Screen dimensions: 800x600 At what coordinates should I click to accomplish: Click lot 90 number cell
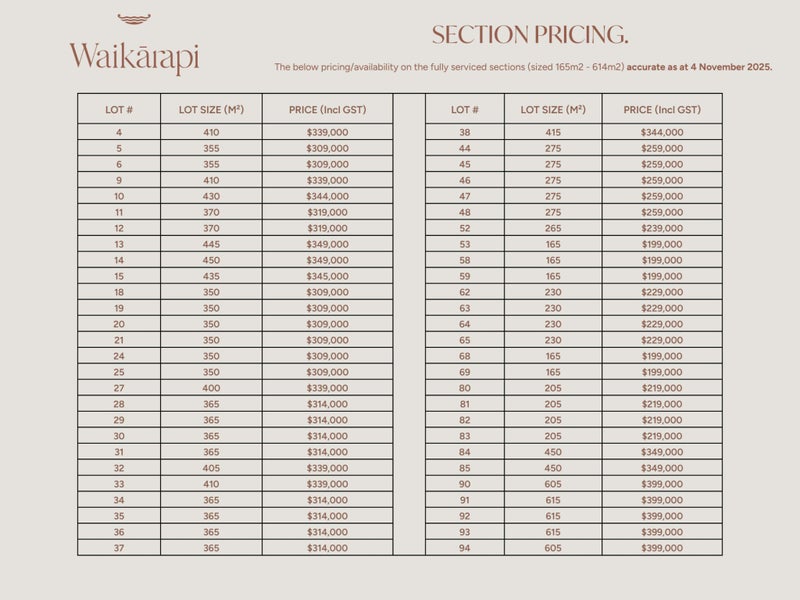click(x=464, y=484)
